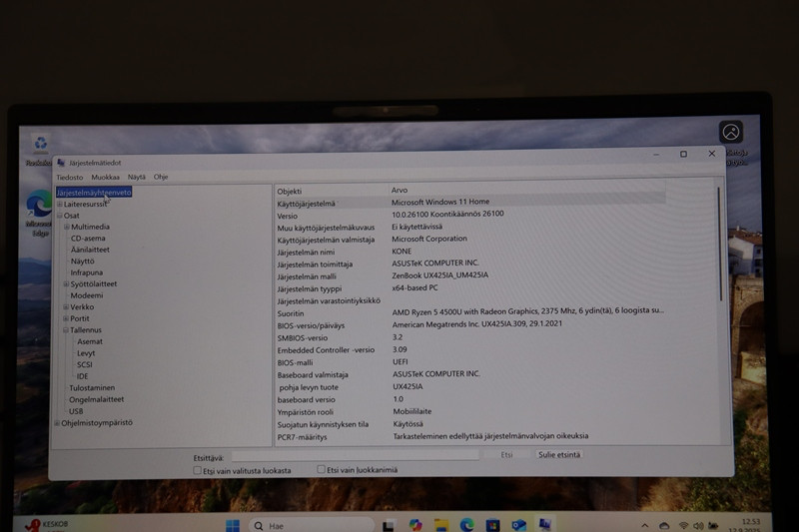Viewport: 799px width, 532px height.
Task: Click the Järjestelmätiedot title bar app icon
Action: pos(61,163)
